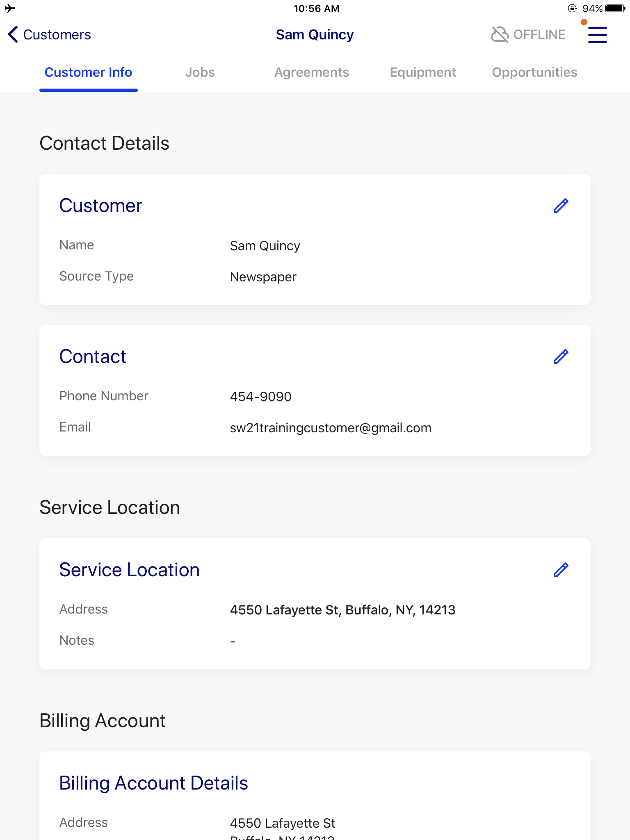Switch to the Agreements tab
The width and height of the screenshot is (630, 840).
[x=311, y=72]
